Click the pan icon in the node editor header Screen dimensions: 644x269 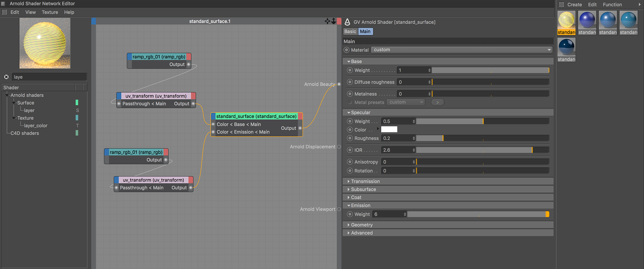click(327, 21)
